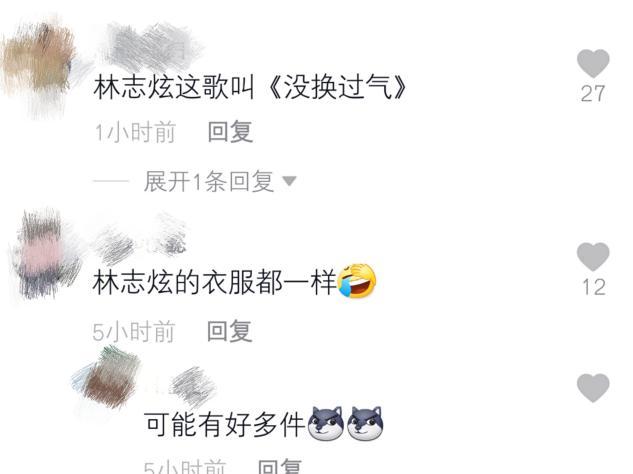Click the like count 27
Viewport: 633px width, 474px height.
(x=593, y=94)
